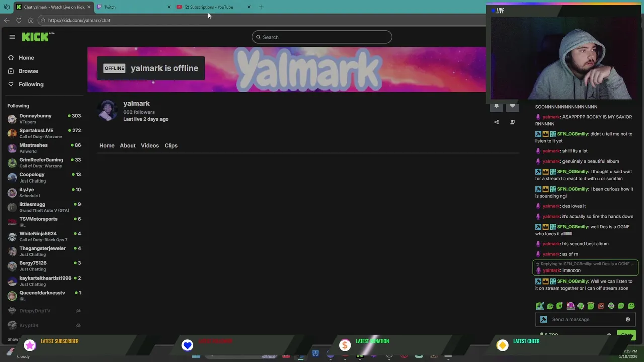The image size is (644, 362).
Task: Click Browse icon in left sidebar
Action: click(x=11, y=71)
